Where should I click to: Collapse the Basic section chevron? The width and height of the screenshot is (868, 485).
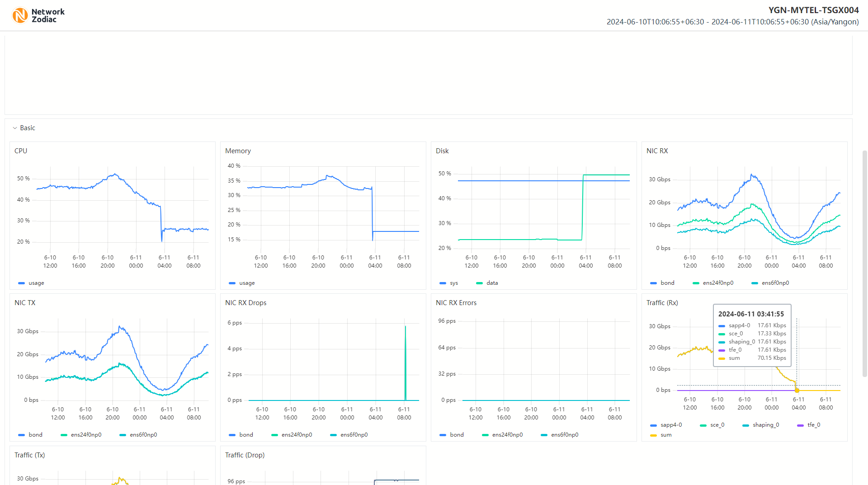pos(15,128)
